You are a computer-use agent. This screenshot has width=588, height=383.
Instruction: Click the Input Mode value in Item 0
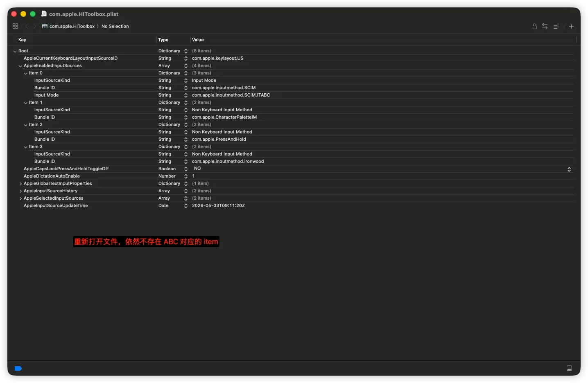(x=204, y=80)
